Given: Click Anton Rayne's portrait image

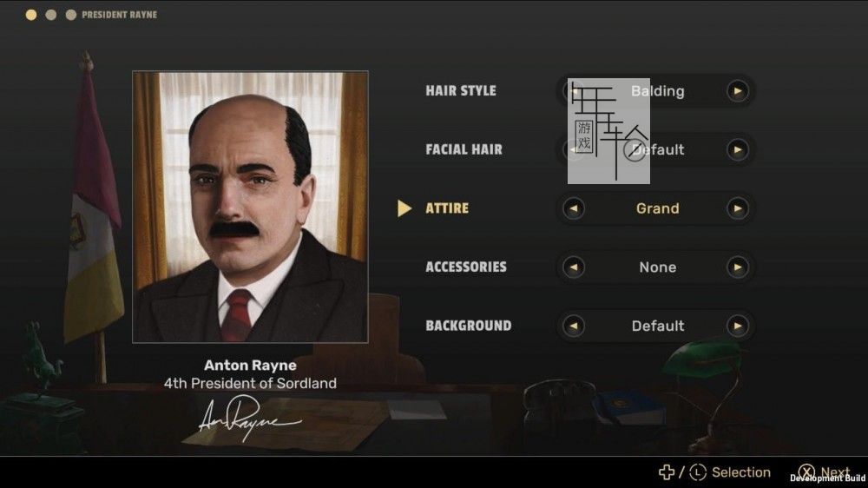Looking at the screenshot, I should click(x=250, y=207).
